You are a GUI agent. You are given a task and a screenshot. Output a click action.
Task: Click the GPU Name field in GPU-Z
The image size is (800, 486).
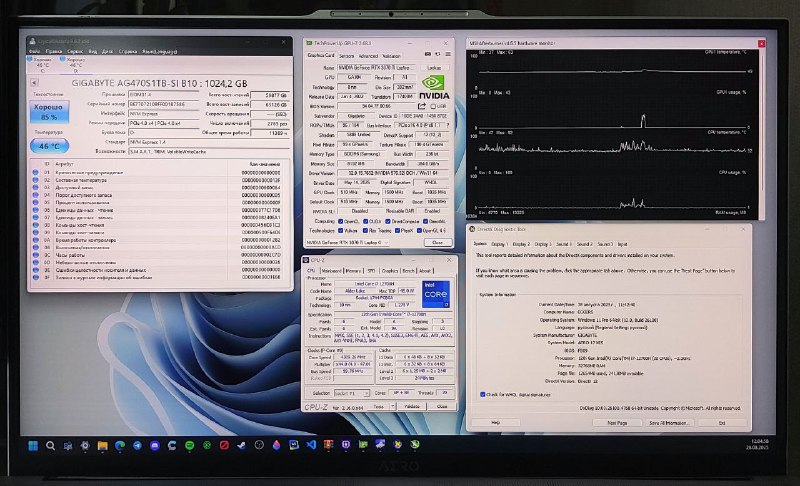coord(377,67)
